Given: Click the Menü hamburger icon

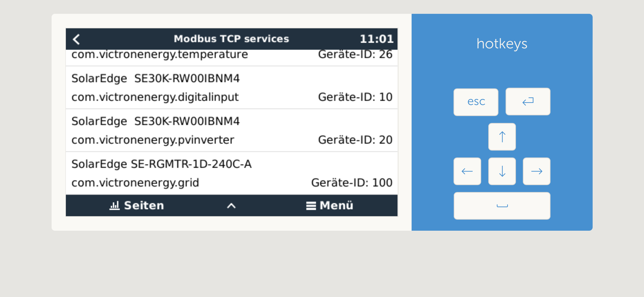Looking at the screenshot, I should pyautogui.click(x=311, y=206).
